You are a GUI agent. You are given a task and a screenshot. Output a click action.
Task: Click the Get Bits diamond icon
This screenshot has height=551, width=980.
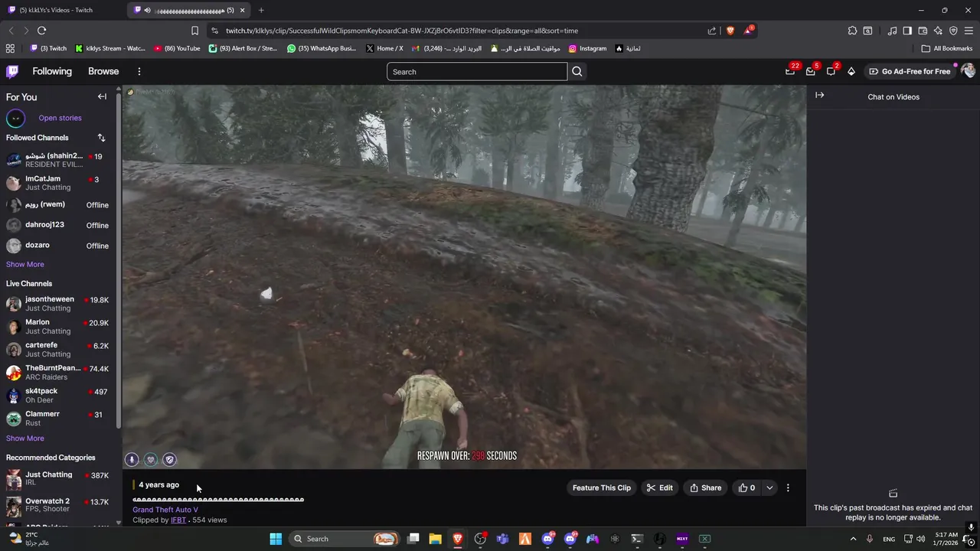[x=851, y=71]
